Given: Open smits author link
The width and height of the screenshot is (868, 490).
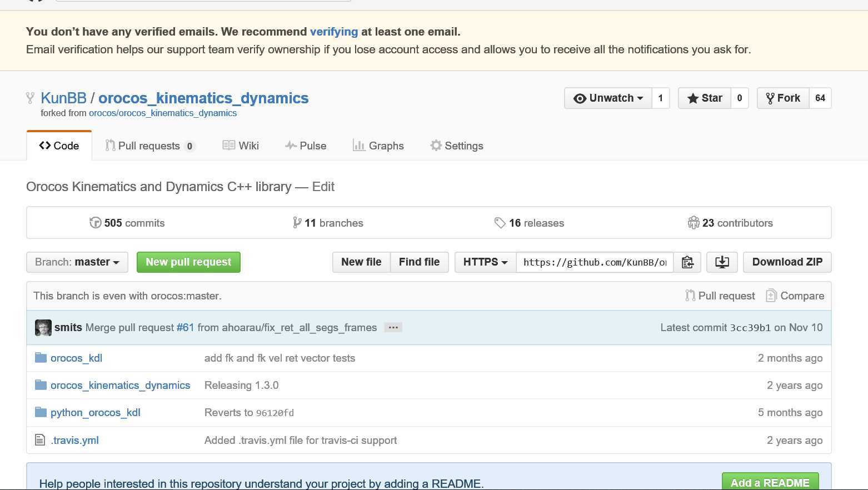Looking at the screenshot, I should point(68,328).
